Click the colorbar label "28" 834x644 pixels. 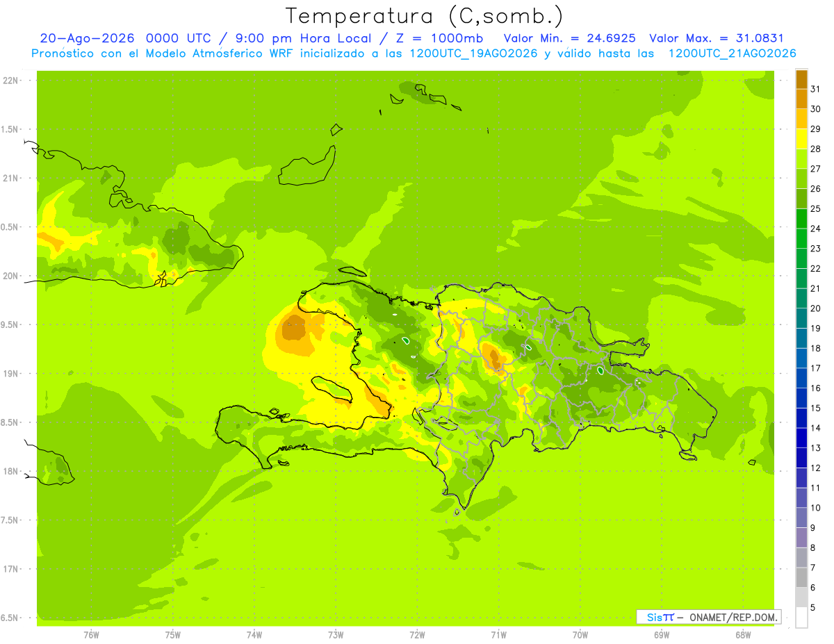(x=816, y=148)
